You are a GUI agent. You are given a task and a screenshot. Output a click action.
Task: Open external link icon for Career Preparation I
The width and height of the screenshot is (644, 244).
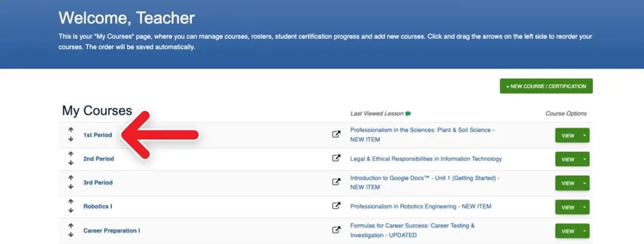click(336, 230)
